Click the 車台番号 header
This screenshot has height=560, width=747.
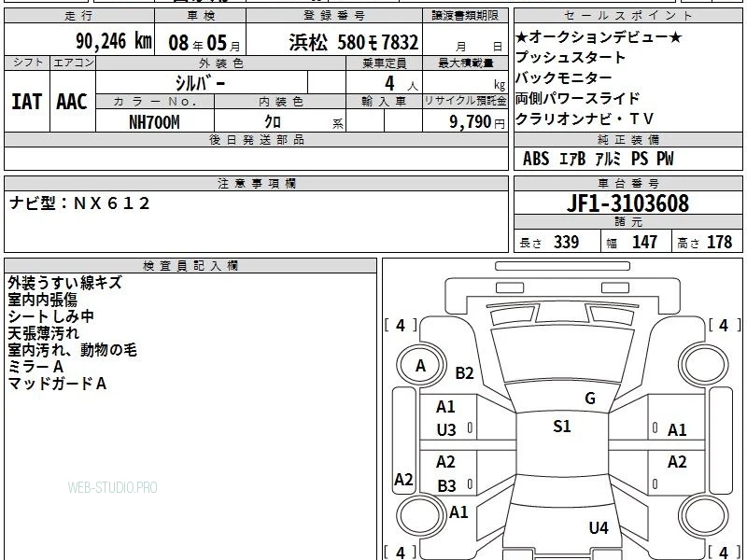pos(627,183)
